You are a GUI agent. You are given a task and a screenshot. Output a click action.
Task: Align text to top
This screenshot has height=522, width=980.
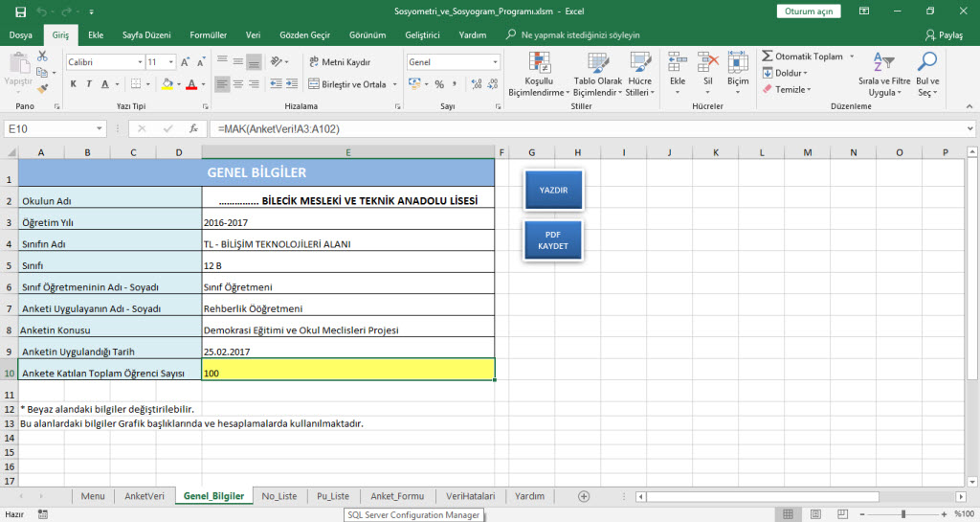(222, 61)
